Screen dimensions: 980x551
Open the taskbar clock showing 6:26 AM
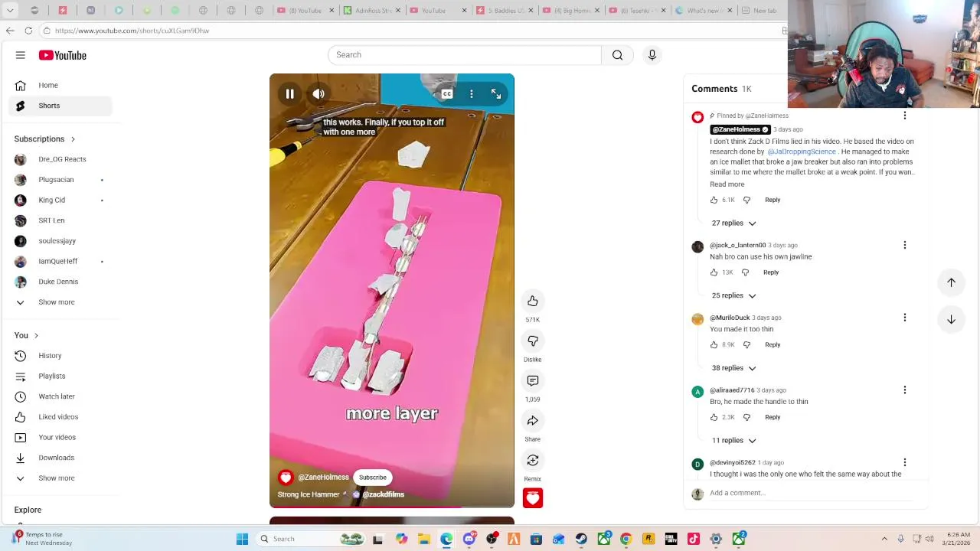pos(956,539)
